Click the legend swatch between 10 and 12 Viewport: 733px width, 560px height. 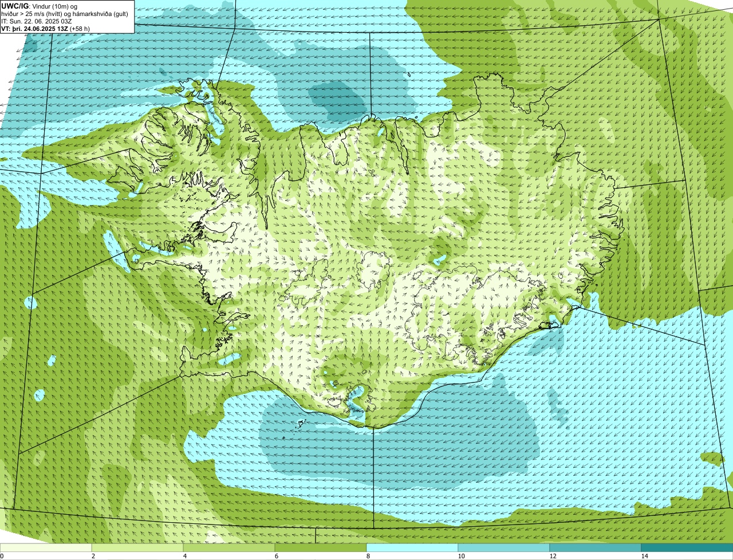(x=504, y=547)
